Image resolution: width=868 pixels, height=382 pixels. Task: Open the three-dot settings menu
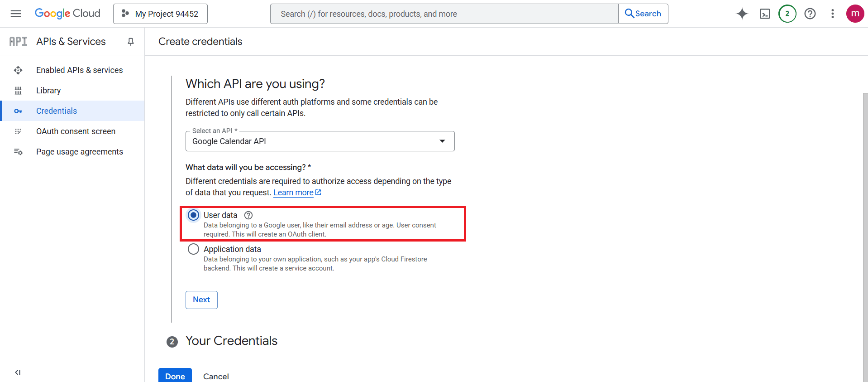click(832, 14)
